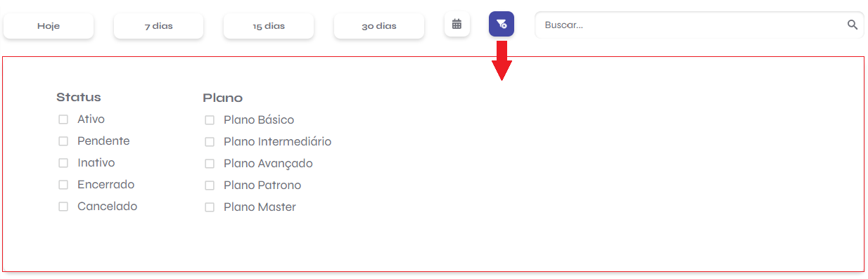868x279 pixels.
Task: Select the Cancelado status checkbox
Action: click(x=63, y=207)
